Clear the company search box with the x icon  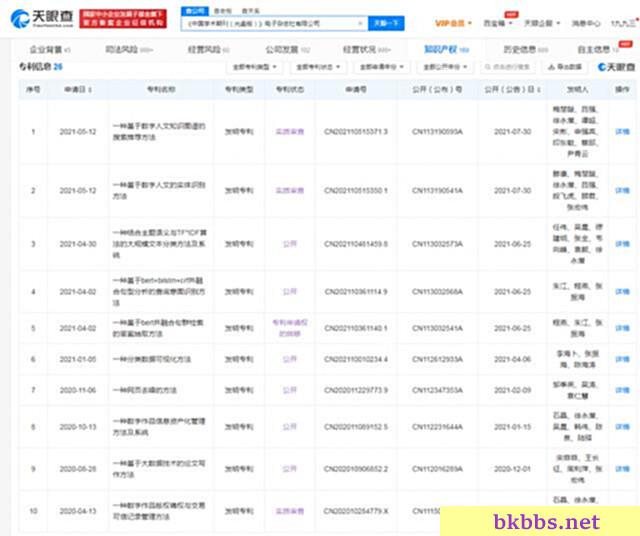click(360, 23)
